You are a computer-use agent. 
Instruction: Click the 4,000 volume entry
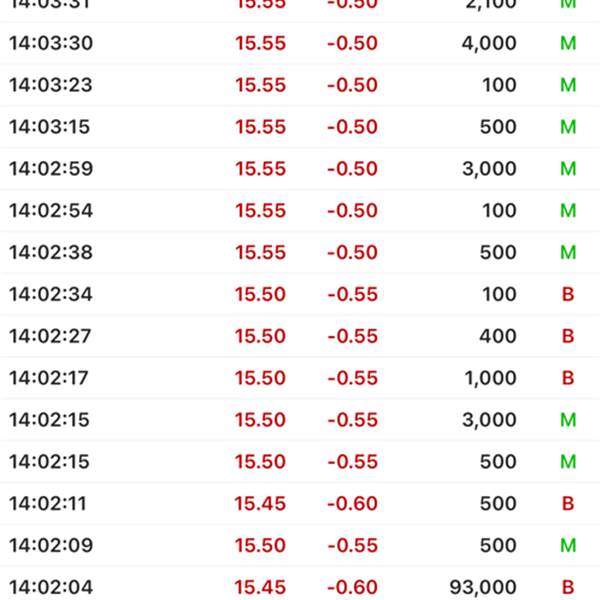489,43
